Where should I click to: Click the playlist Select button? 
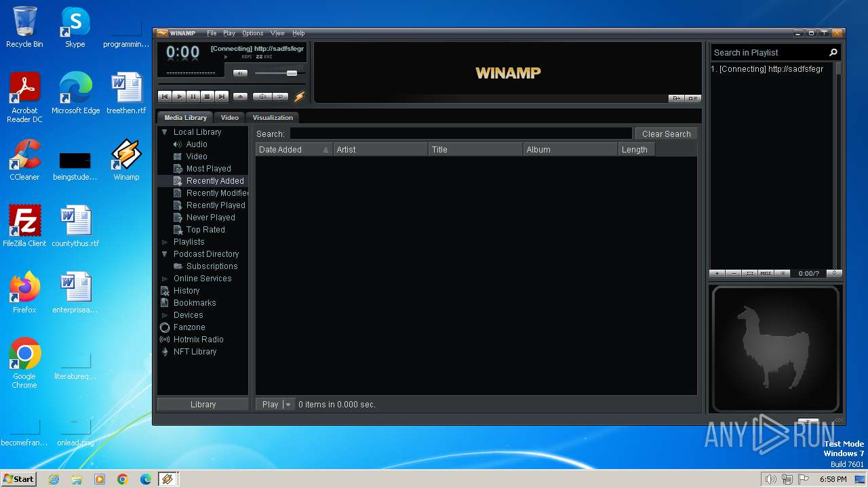click(x=750, y=274)
